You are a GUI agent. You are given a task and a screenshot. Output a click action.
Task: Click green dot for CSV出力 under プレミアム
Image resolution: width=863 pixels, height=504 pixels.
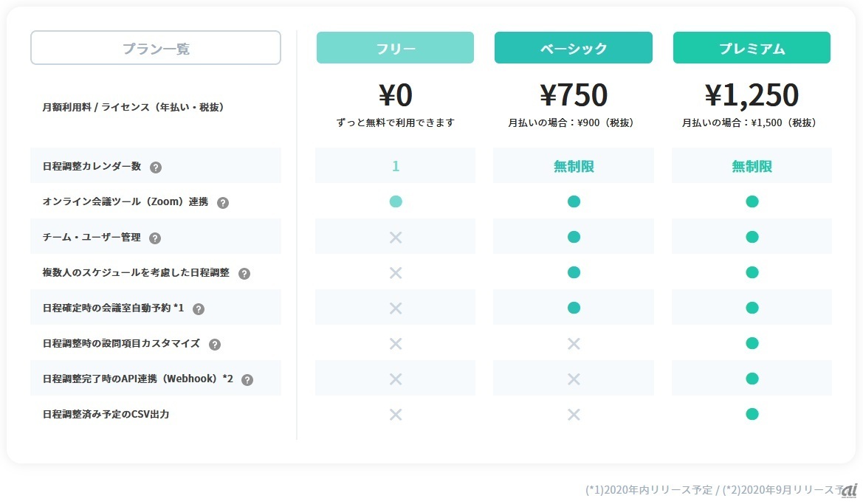tap(752, 414)
